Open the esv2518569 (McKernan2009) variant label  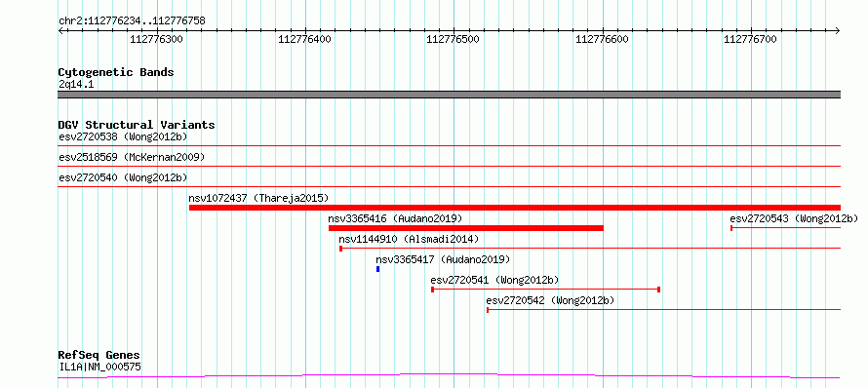132,157
